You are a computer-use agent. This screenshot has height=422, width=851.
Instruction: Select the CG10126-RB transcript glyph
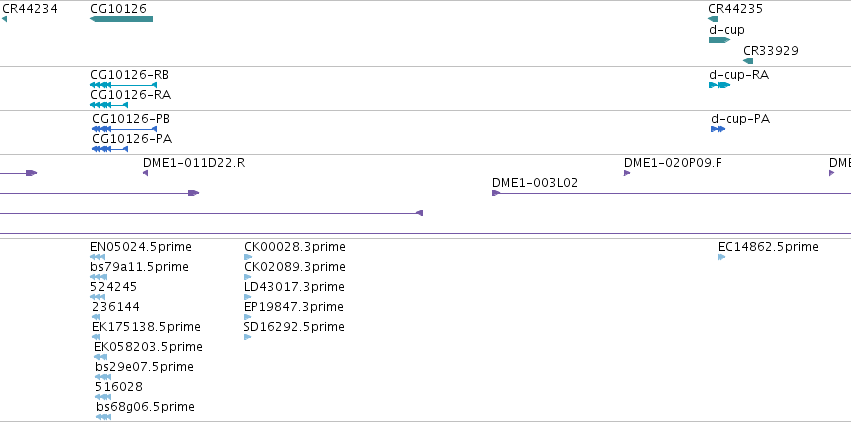coord(124,85)
